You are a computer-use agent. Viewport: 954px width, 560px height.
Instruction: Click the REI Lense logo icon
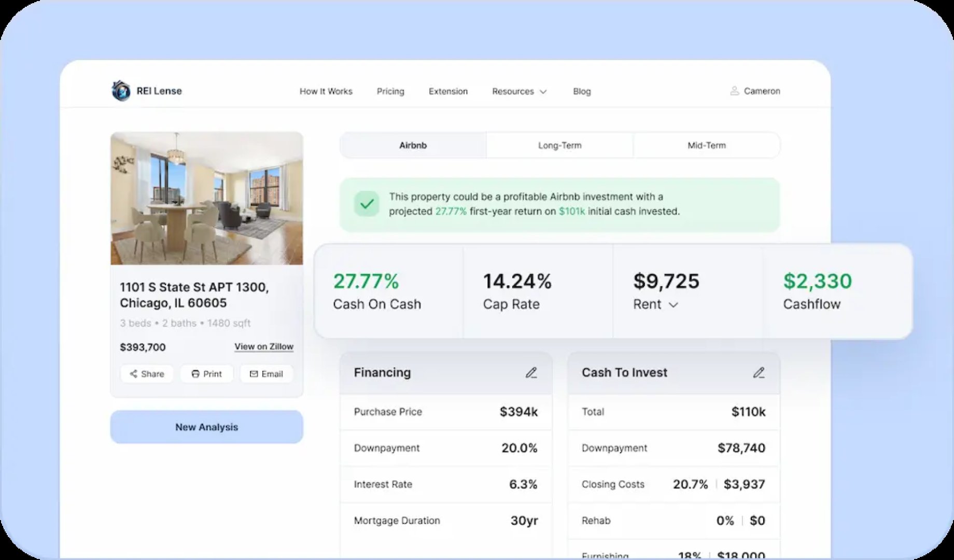(x=120, y=90)
